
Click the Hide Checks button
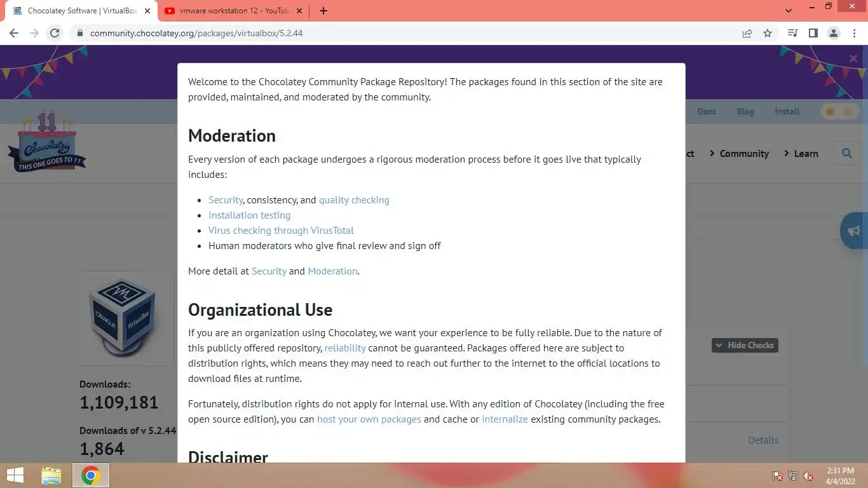click(745, 345)
